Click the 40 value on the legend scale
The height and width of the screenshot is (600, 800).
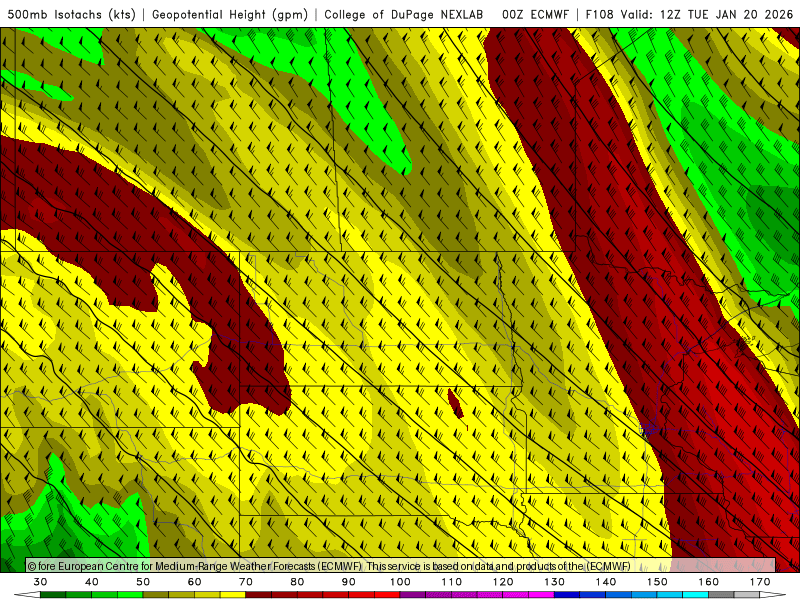(92, 582)
